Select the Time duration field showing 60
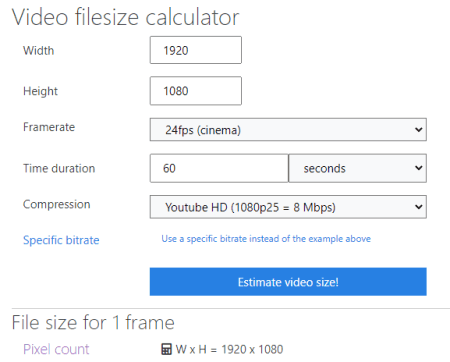The height and width of the screenshot is (362, 450). (219, 168)
